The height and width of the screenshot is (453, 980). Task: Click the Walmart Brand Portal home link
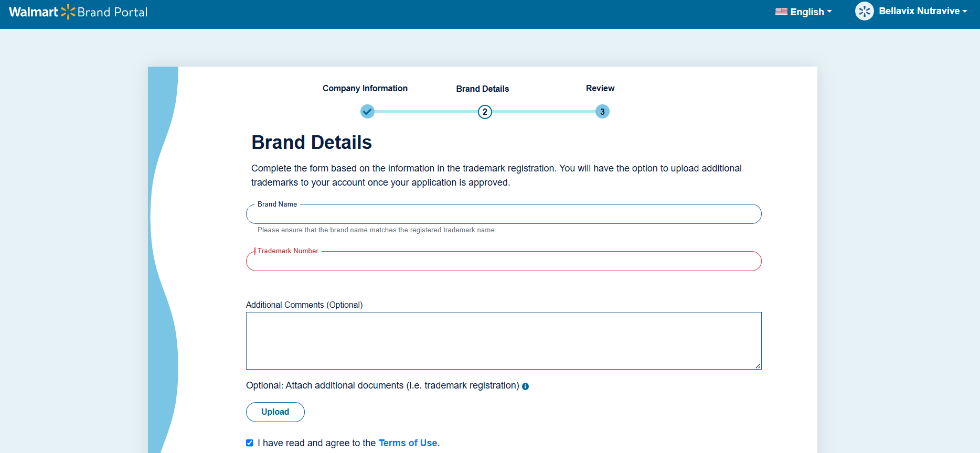pyautogui.click(x=78, y=12)
